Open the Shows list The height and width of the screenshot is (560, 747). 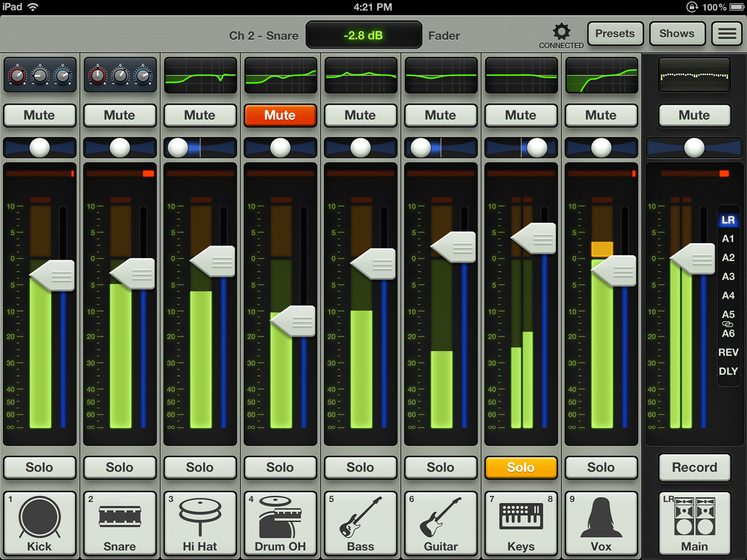pos(677,34)
